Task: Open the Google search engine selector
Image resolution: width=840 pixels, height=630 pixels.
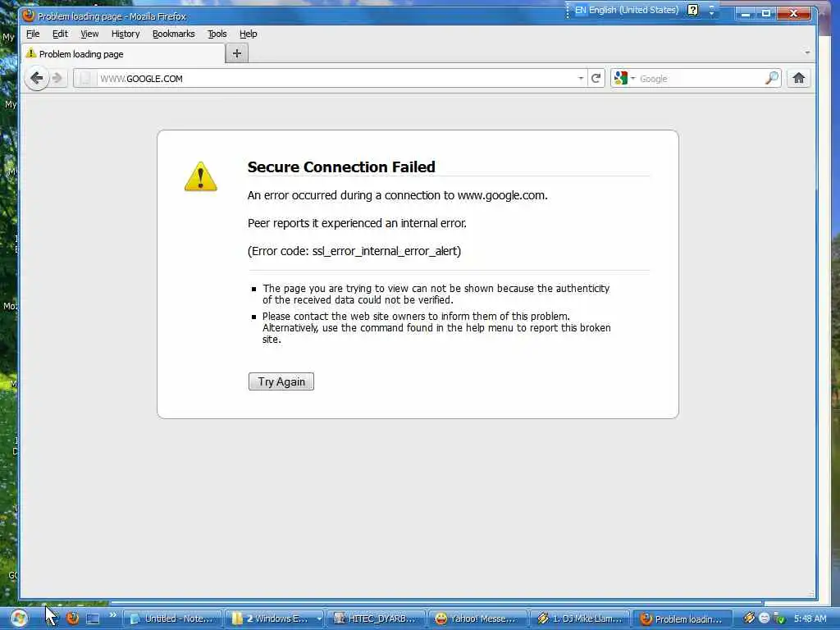Action: point(624,79)
